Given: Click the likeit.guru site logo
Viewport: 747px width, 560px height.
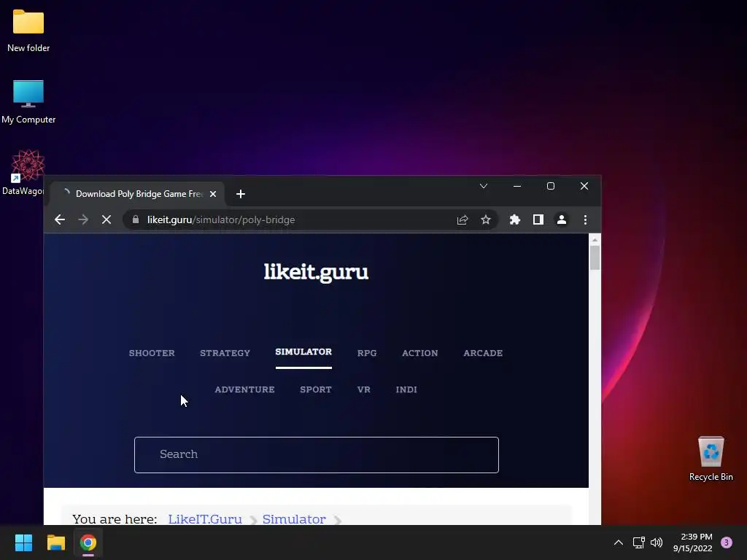Looking at the screenshot, I should click(x=317, y=272).
